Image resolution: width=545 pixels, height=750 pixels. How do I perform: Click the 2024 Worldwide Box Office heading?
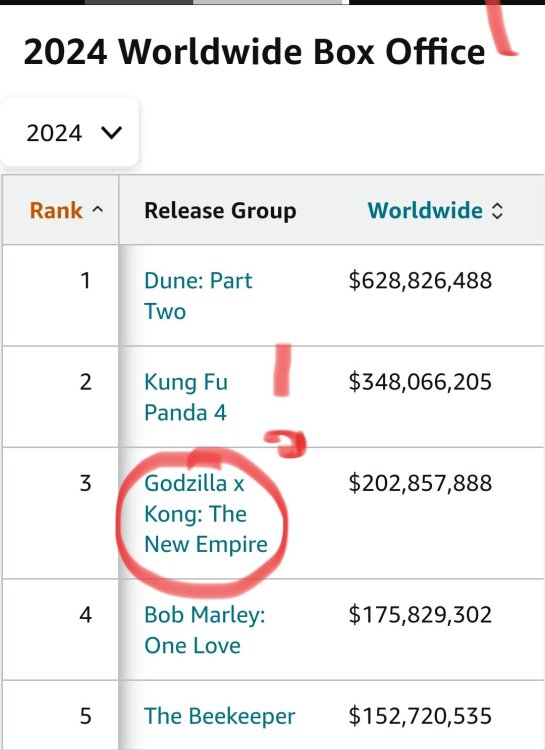[254, 52]
